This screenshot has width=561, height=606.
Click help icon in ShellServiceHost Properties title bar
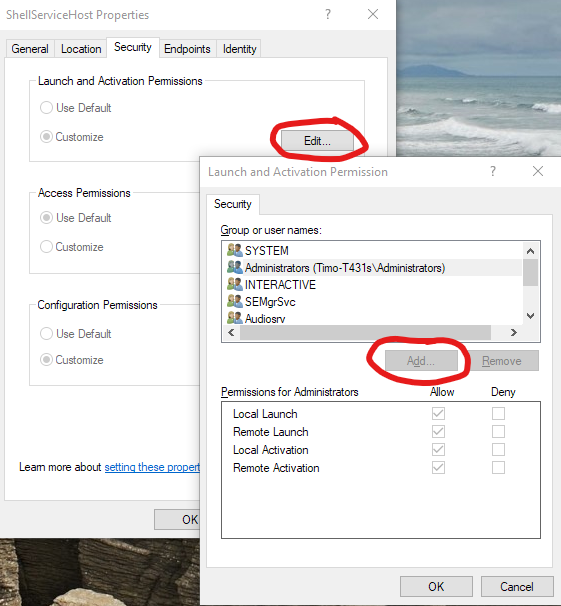pos(328,14)
